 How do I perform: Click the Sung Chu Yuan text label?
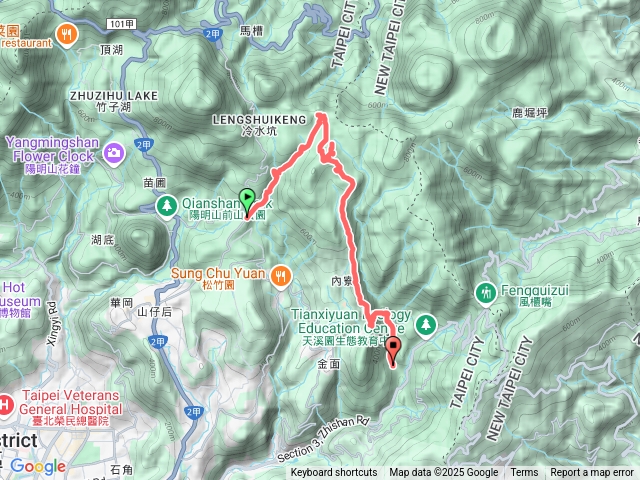218,273
